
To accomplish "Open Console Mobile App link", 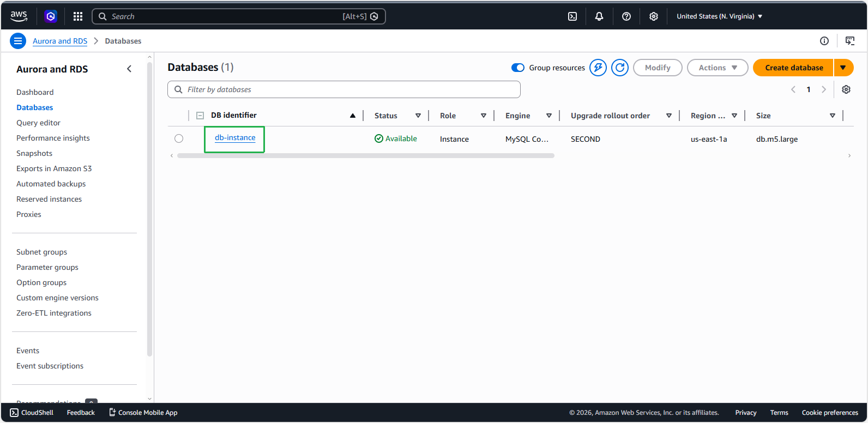I will 143,413.
